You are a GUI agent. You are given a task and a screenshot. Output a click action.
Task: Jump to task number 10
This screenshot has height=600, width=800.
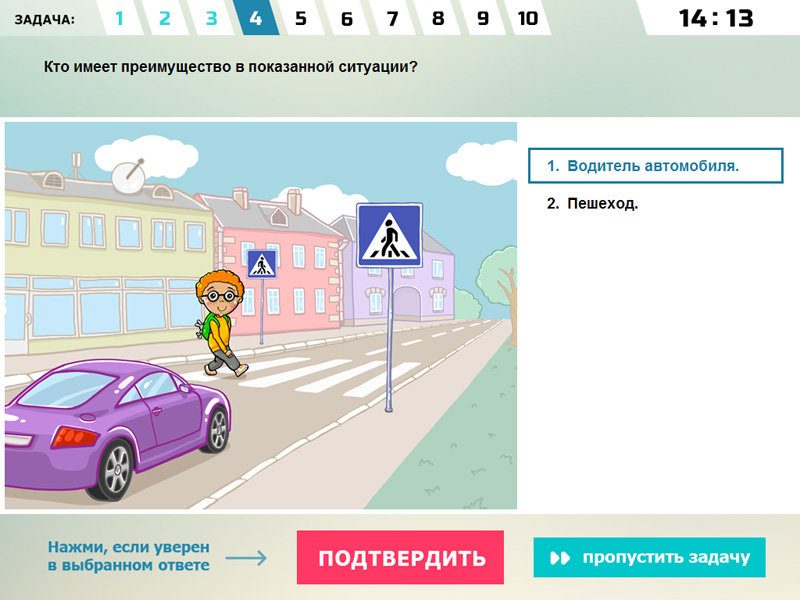pos(528,18)
